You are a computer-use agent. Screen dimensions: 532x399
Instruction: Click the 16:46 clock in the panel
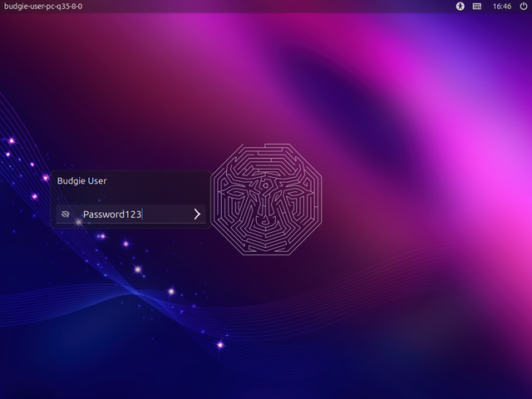click(501, 6)
